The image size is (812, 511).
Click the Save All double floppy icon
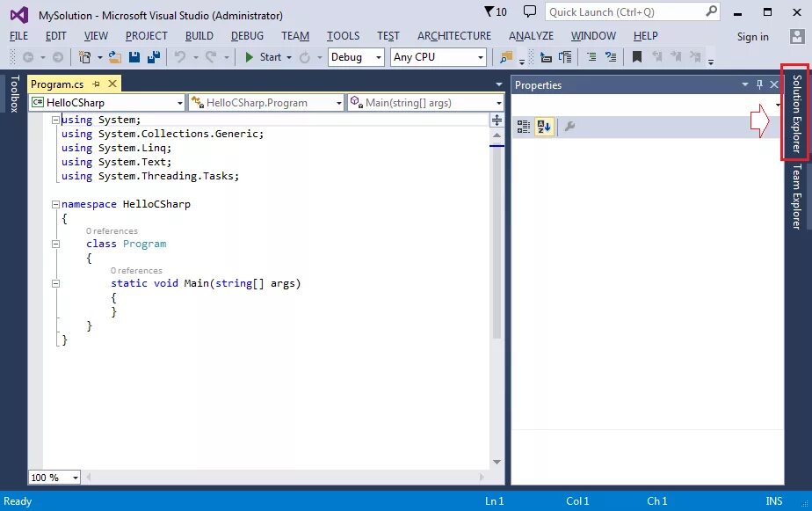[x=154, y=57]
